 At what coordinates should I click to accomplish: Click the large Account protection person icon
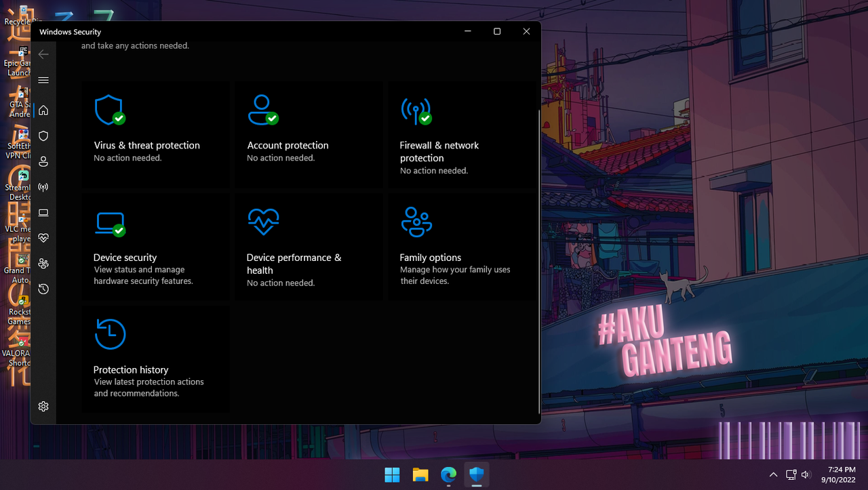click(262, 110)
